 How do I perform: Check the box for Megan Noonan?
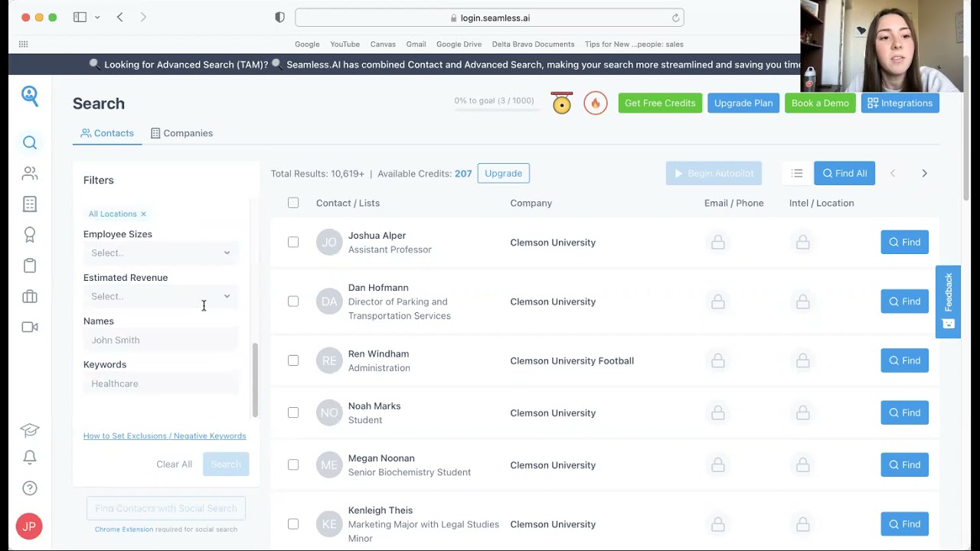[x=293, y=465]
